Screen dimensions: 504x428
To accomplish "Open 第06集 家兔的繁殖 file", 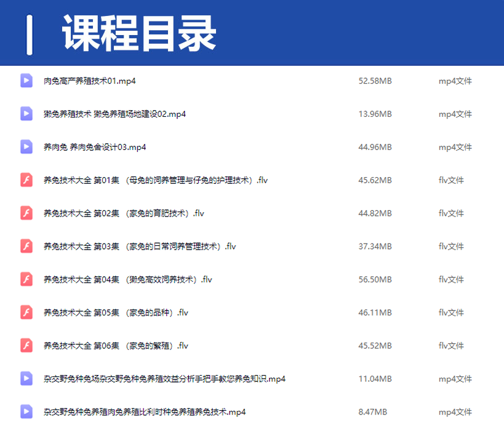I will (x=116, y=346).
